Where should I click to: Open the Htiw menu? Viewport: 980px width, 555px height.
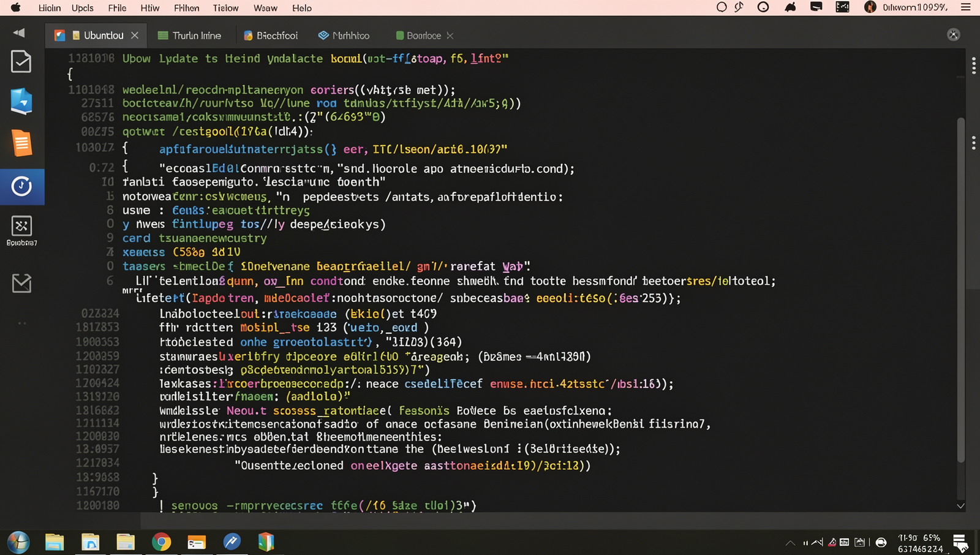point(150,8)
